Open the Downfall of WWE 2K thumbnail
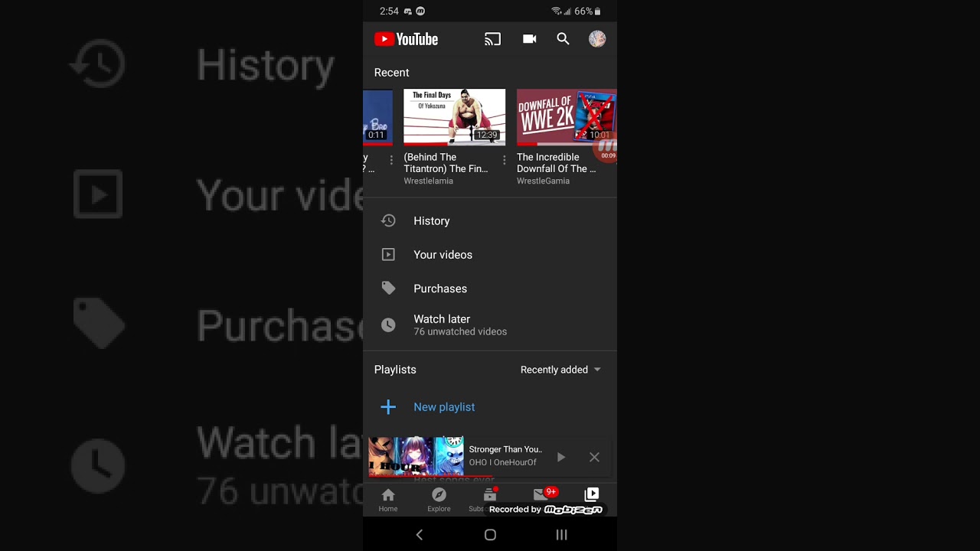The width and height of the screenshot is (980, 551). click(x=567, y=117)
